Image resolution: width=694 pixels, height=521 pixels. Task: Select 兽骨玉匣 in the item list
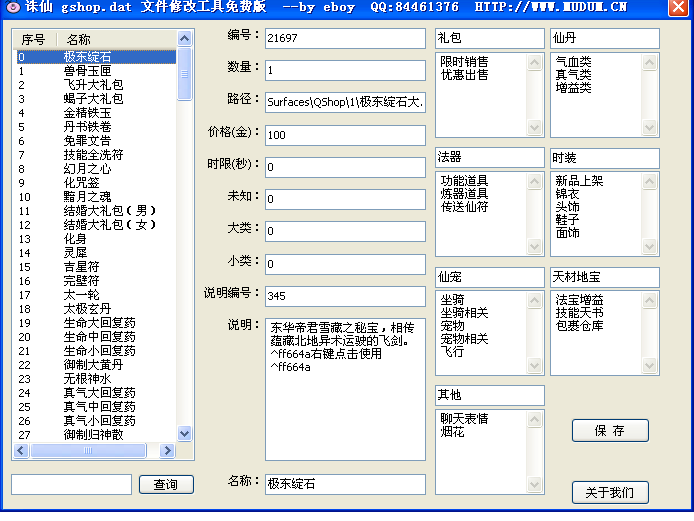[87, 71]
